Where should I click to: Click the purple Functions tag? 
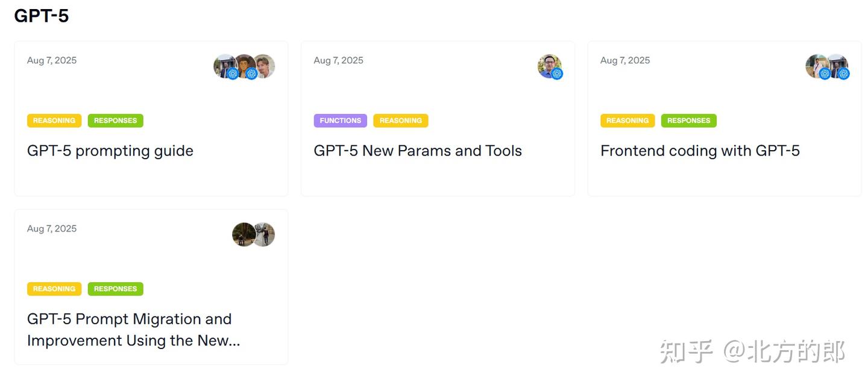point(340,121)
